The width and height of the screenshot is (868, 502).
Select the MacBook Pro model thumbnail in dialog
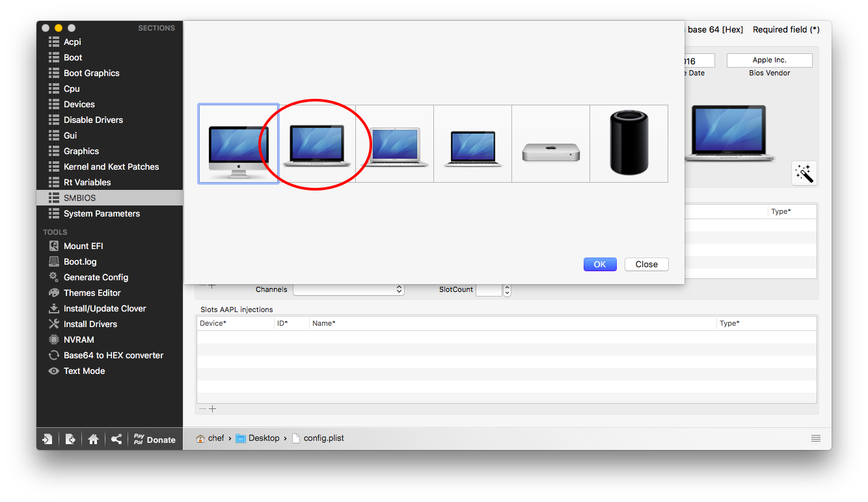(x=317, y=144)
